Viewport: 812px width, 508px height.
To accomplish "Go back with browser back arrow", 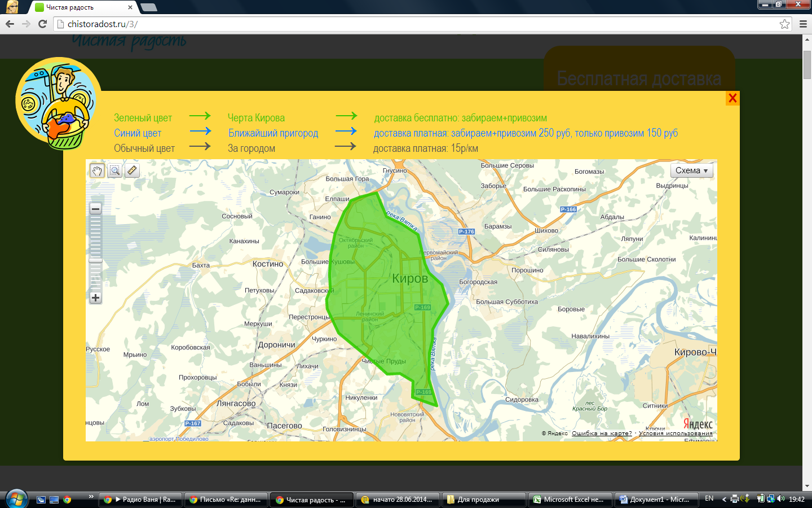I will pos(10,24).
